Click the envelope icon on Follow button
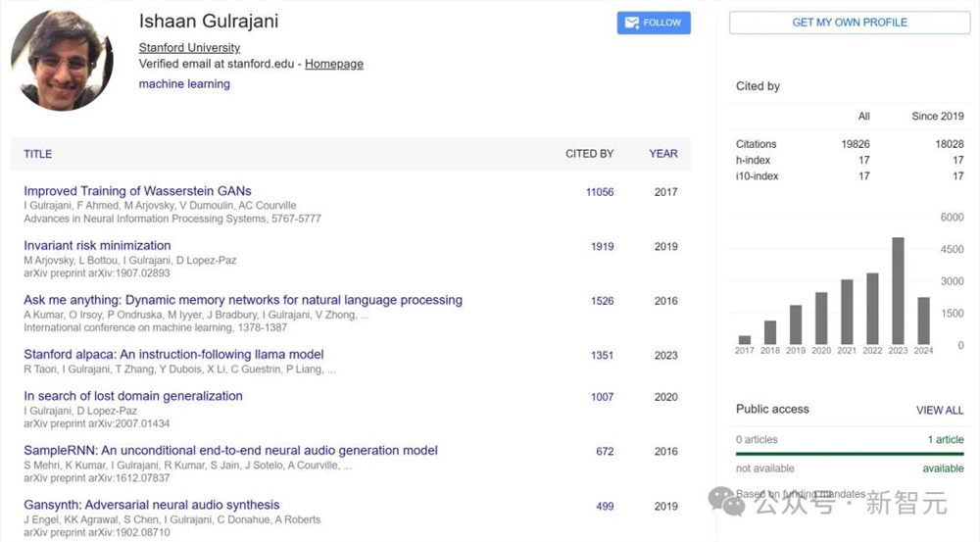980x542 pixels. 632,23
